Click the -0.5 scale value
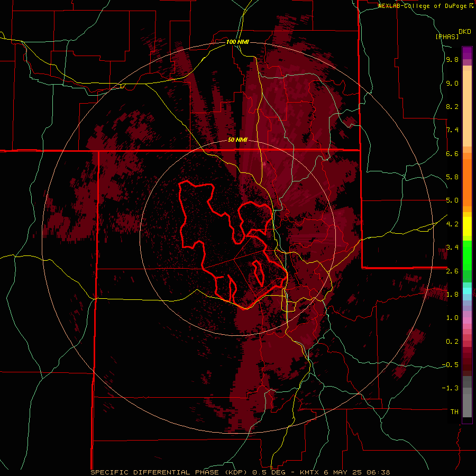 tap(451, 365)
